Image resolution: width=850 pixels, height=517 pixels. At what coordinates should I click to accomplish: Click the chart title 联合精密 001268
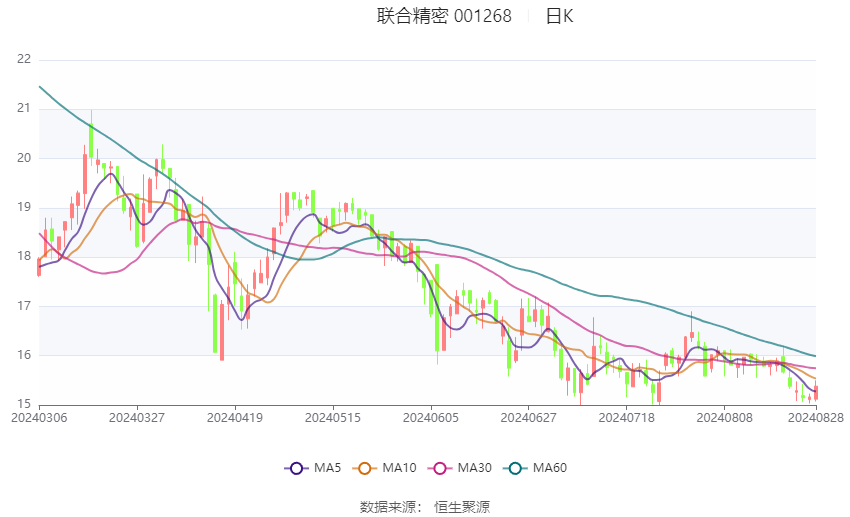(x=444, y=16)
